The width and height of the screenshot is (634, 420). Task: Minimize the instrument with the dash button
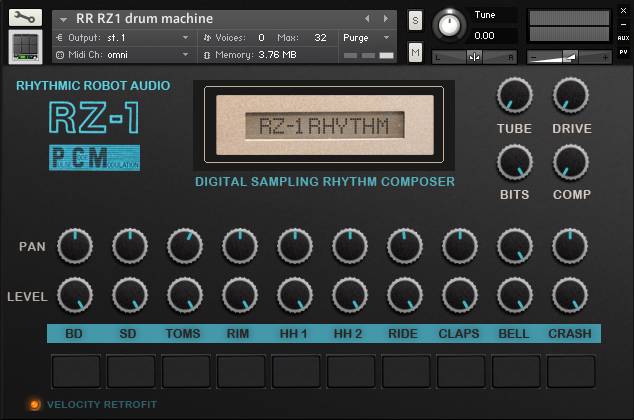[x=623, y=25]
